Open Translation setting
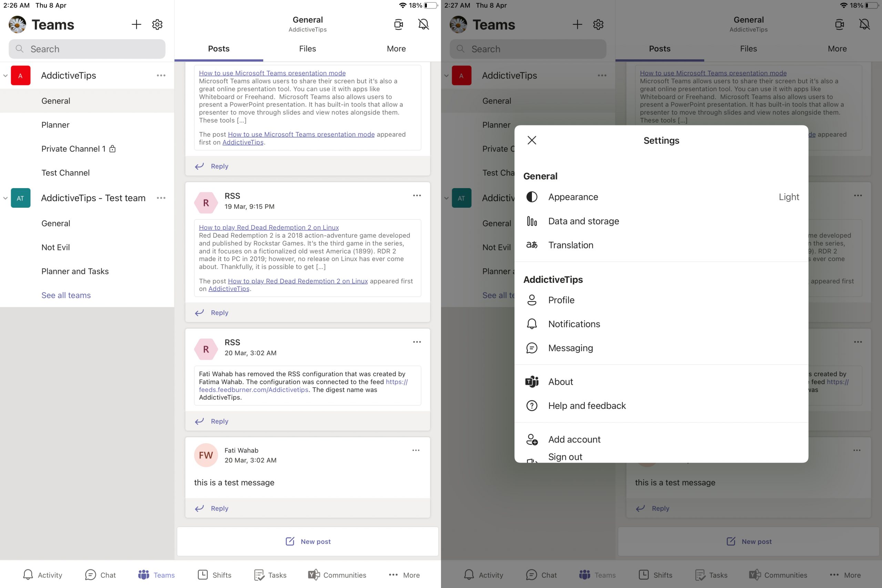This screenshot has height=588, width=882. [x=661, y=245]
